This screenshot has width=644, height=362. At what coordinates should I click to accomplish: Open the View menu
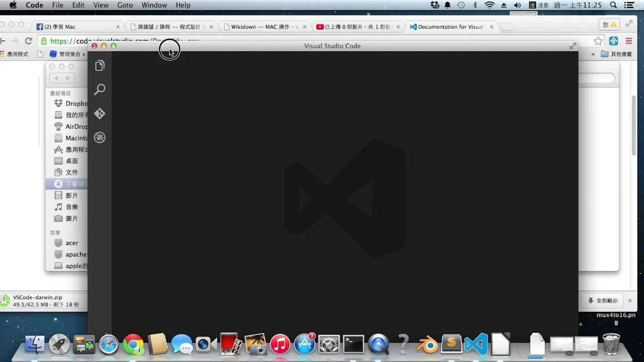pyautogui.click(x=101, y=5)
